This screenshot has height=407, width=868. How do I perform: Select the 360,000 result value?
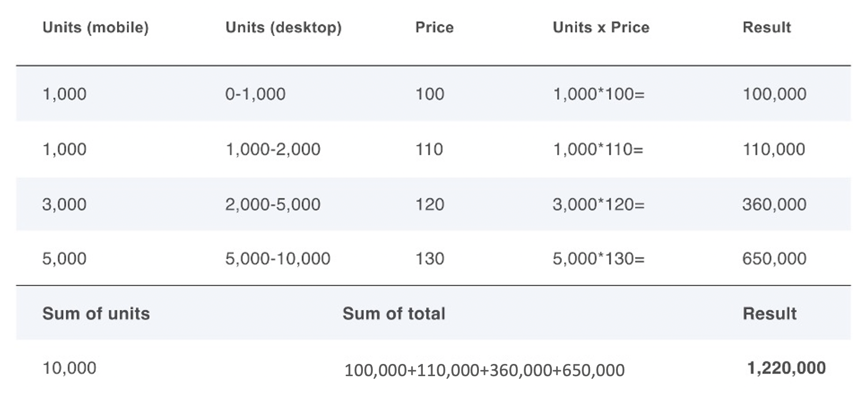click(774, 204)
